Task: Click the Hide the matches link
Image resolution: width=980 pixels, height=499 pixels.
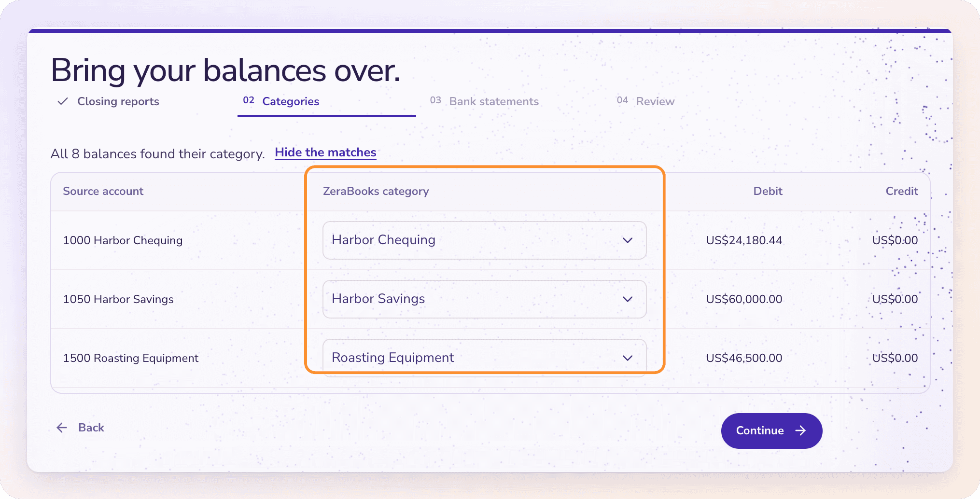Action: pos(325,152)
